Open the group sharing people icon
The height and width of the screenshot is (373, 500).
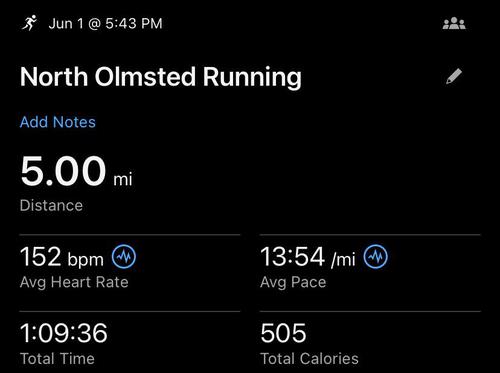(x=454, y=23)
